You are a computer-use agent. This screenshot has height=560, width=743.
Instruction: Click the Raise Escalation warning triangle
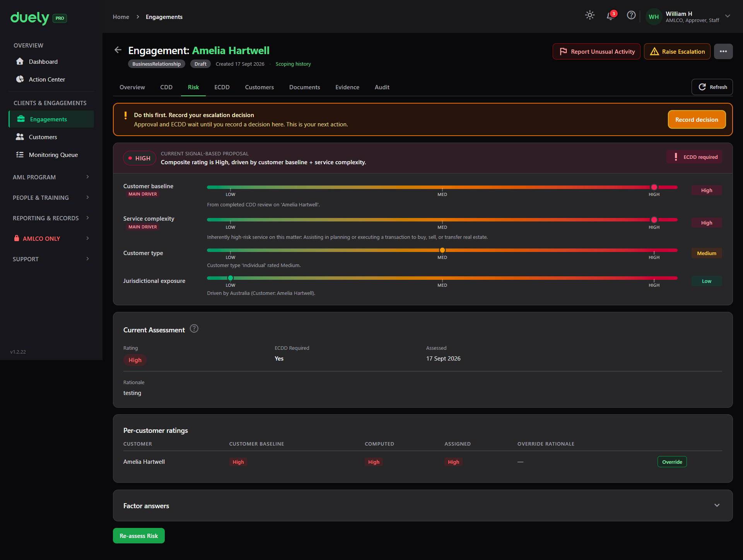(654, 51)
